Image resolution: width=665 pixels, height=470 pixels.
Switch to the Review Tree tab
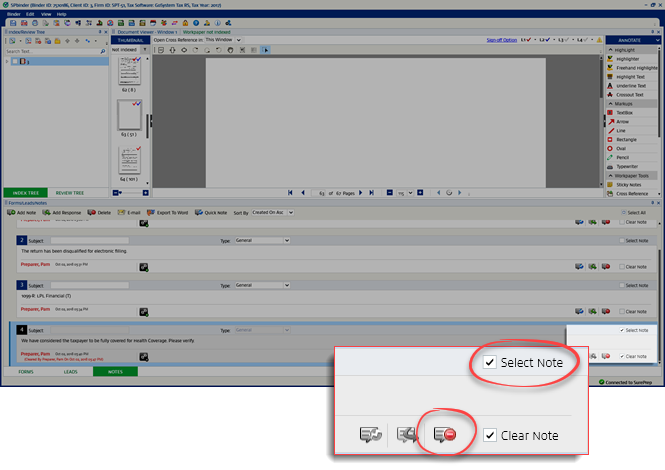pos(70,192)
